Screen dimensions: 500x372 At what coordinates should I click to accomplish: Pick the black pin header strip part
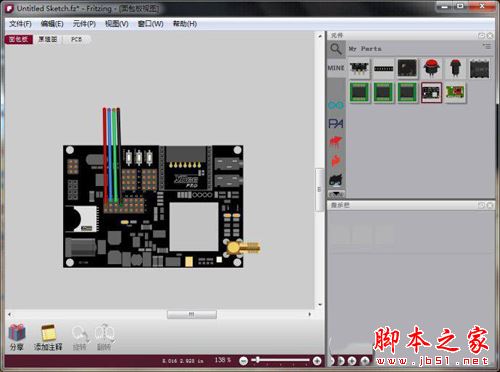click(383, 68)
